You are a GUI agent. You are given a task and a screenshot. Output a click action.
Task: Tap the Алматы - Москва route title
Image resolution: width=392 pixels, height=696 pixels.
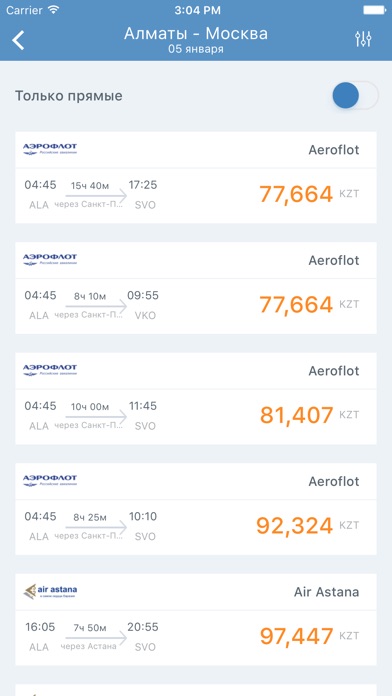(196, 33)
